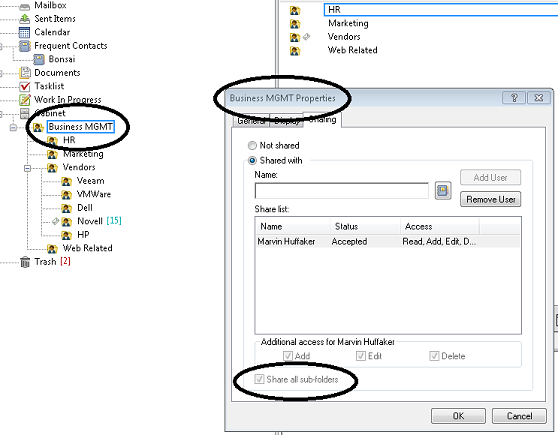Click the help question mark button in dialog

pyautogui.click(x=514, y=98)
